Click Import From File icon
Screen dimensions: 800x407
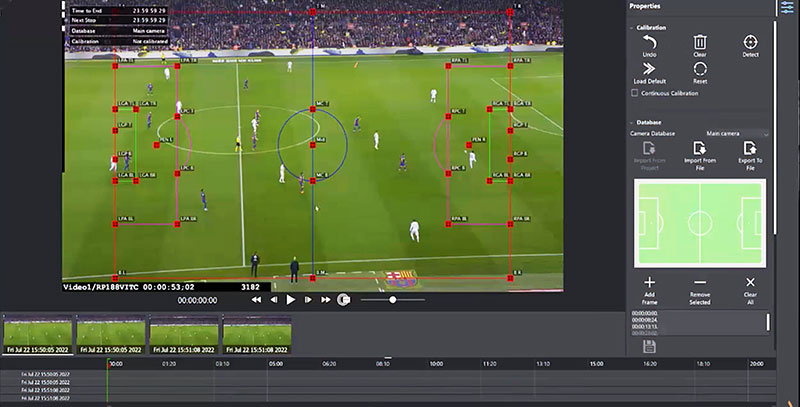coord(699,148)
